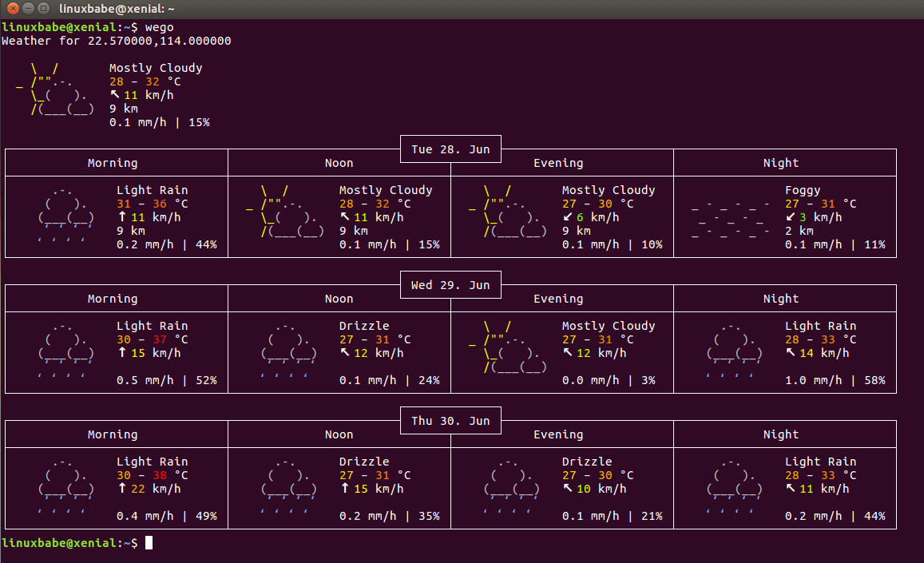924x563 pixels.
Task: Select Tuesday noon's Mostly Cloudy sun icon
Action: pyautogui.click(x=284, y=212)
